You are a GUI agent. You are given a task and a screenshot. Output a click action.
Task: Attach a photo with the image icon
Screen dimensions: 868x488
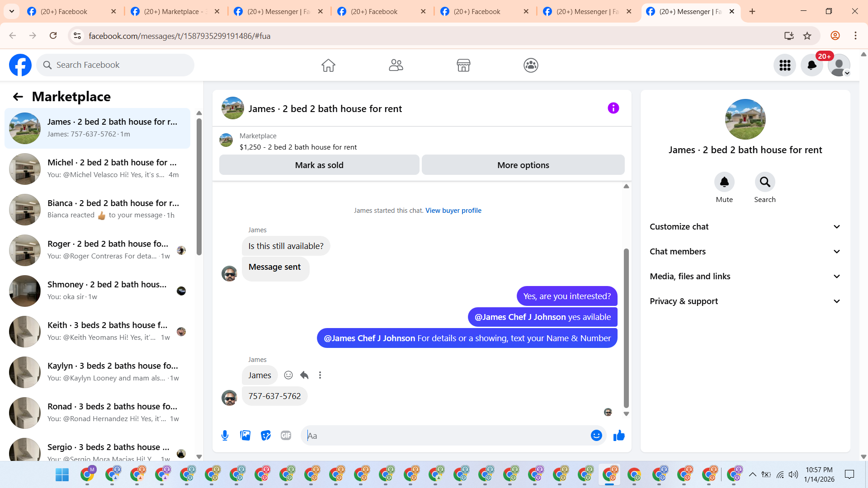tap(245, 436)
